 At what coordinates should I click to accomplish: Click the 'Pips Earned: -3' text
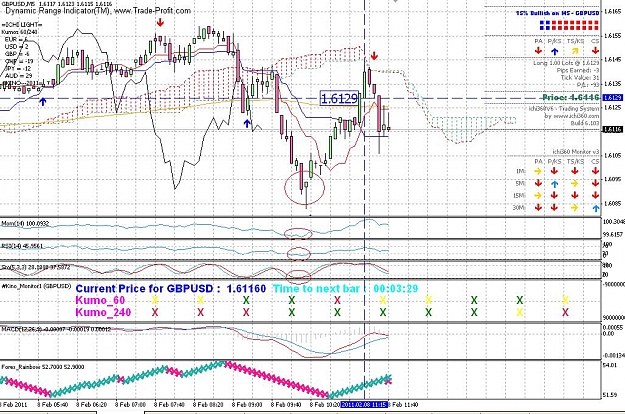click(x=578, y=70)
